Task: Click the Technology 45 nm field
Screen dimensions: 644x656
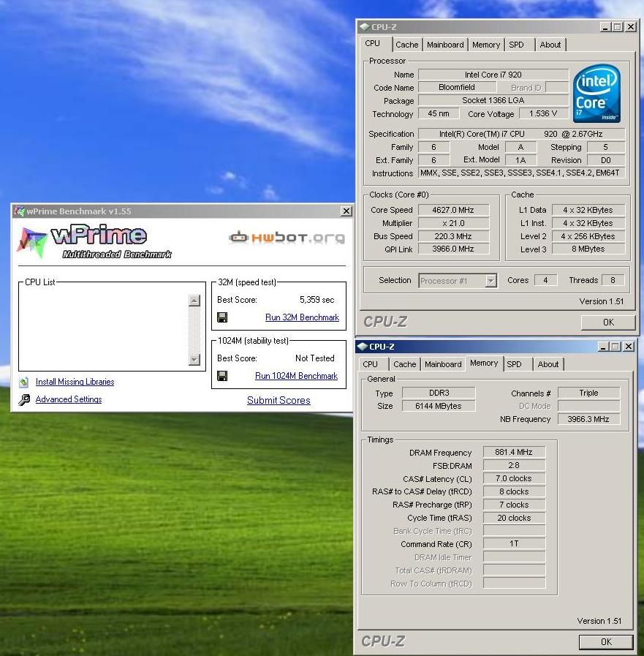Action: point(439,113)
